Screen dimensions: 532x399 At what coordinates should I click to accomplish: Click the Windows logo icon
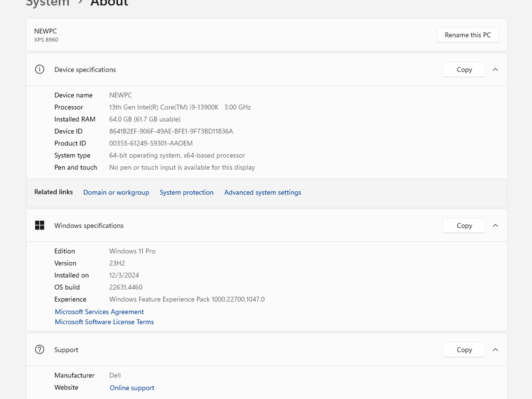click(x=39, y=225)
